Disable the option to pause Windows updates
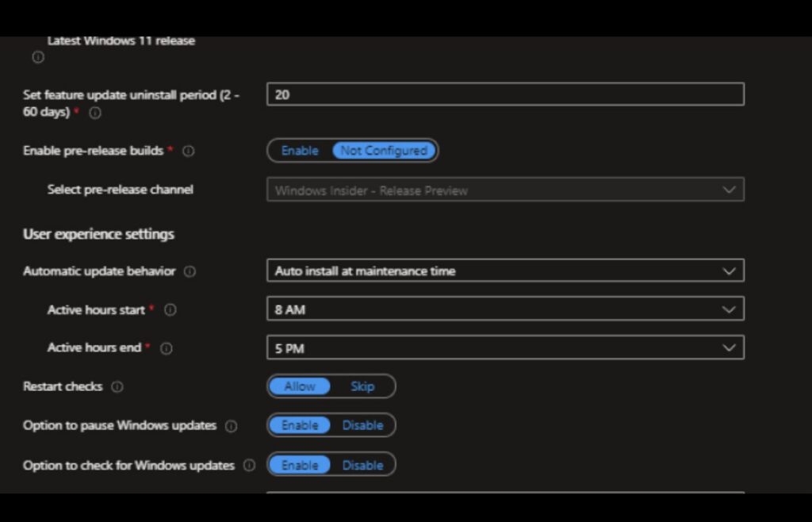Image resolution: width=812 pixels, height=522 pixels. pos(362,426)
